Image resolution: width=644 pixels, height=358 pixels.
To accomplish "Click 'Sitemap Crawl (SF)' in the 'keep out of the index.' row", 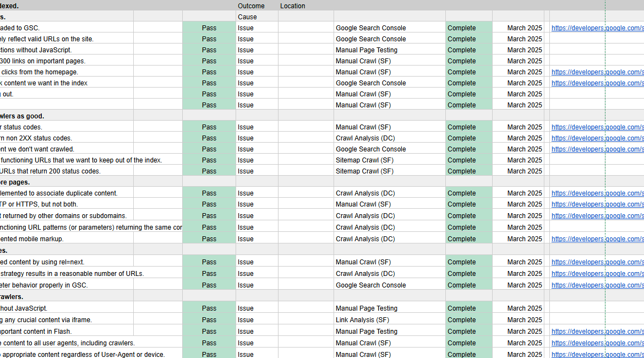I will coord(389,160).
